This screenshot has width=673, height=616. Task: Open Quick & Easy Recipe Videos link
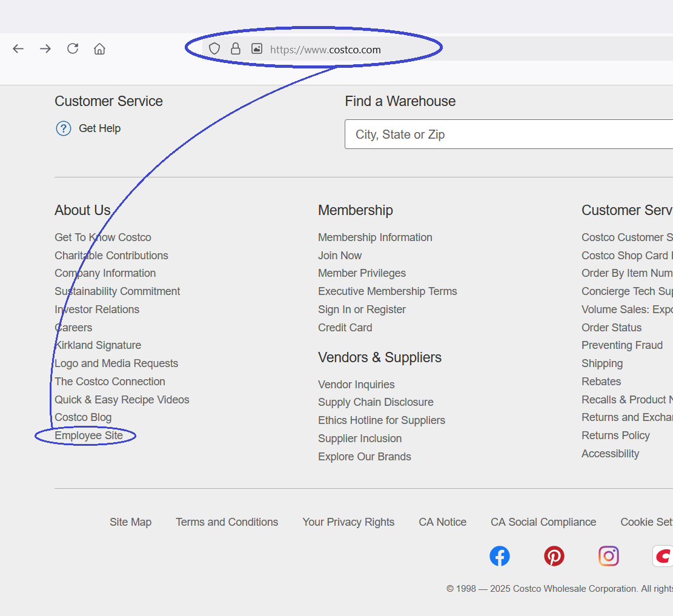(x=122, y=400)
